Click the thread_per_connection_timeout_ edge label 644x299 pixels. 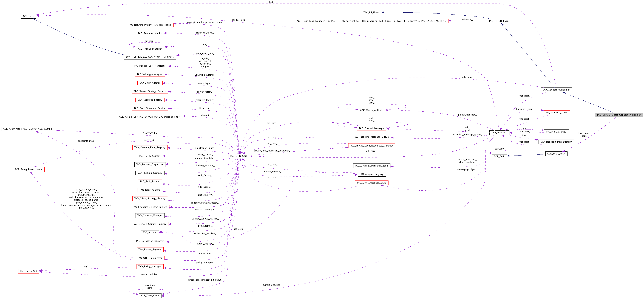pos(205,280)
